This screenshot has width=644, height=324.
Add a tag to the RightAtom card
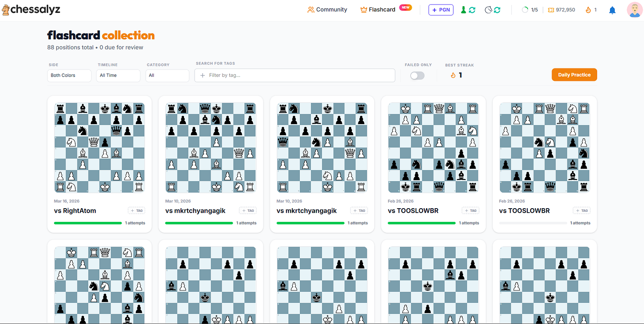click(137, 211)
